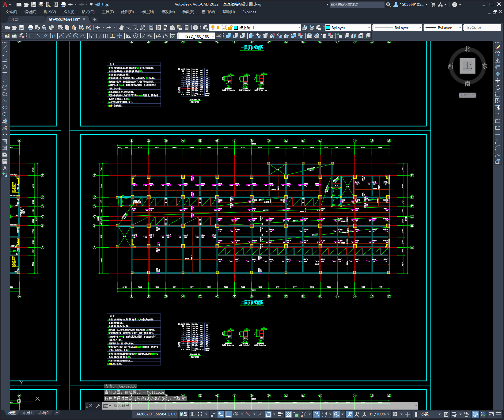Click the 上 face of the ViewCube
The width and height of the screenshot is (504, 420).
pyautogui.click(x=467, y=66)
